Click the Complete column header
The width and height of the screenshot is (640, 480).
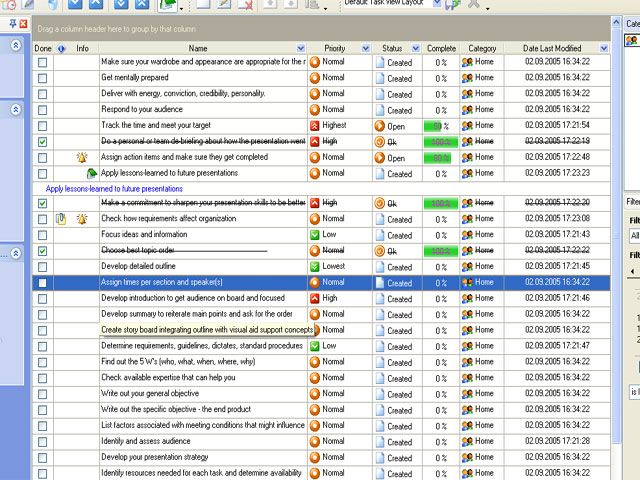click(x=441, y=48)
